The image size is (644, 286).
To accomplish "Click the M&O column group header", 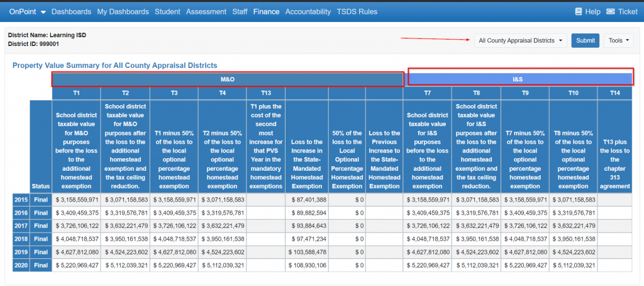I will point(228,79).
